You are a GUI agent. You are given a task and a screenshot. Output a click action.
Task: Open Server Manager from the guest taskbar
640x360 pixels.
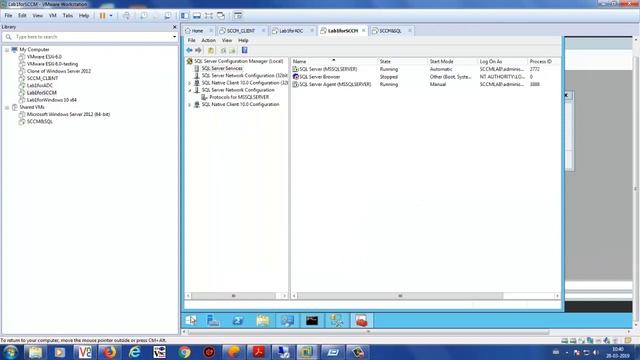point(214,321)
